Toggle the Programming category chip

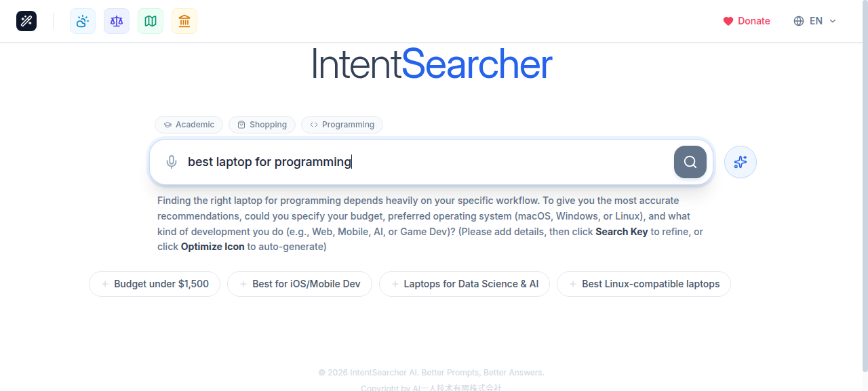click(x=342, y=124)
